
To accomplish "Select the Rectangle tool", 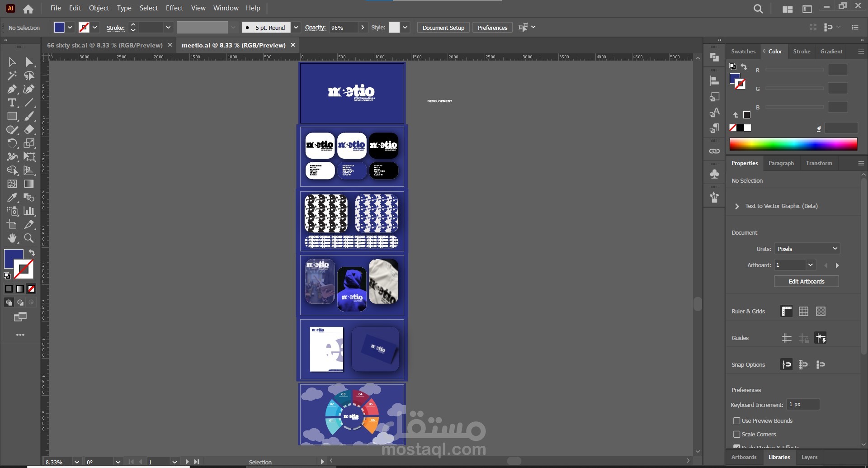I will coord(12,116).
